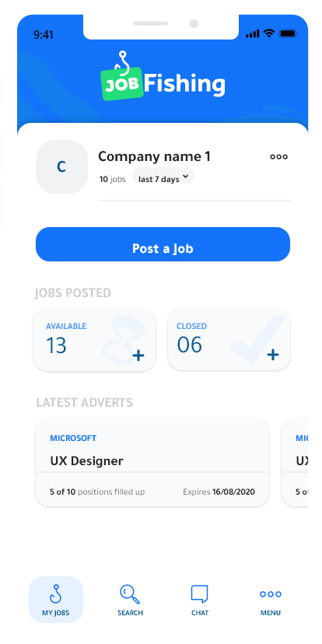Image resolution: width=322 pixels, height=644 pixels.
Task: Click the chevron next to last 7 days
Action: click(185, 177)
